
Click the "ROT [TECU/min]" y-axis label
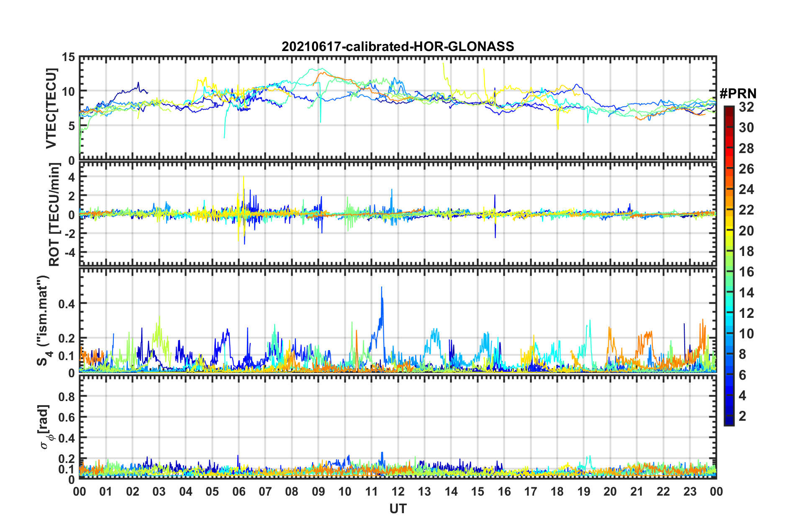tap(54, 215)
